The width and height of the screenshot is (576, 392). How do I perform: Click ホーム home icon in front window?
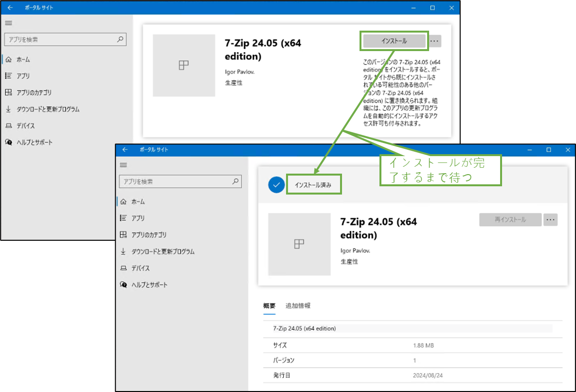pyautogui.click(x=124, y=202)
